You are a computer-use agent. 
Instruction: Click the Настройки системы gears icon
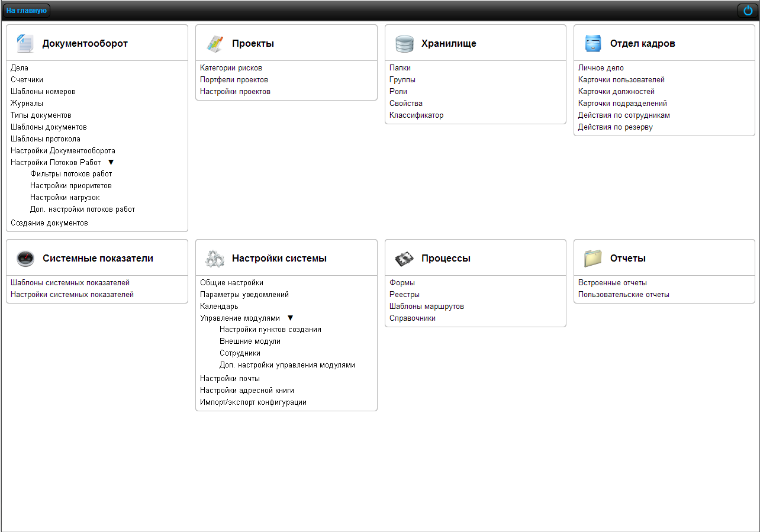[215, 259]
